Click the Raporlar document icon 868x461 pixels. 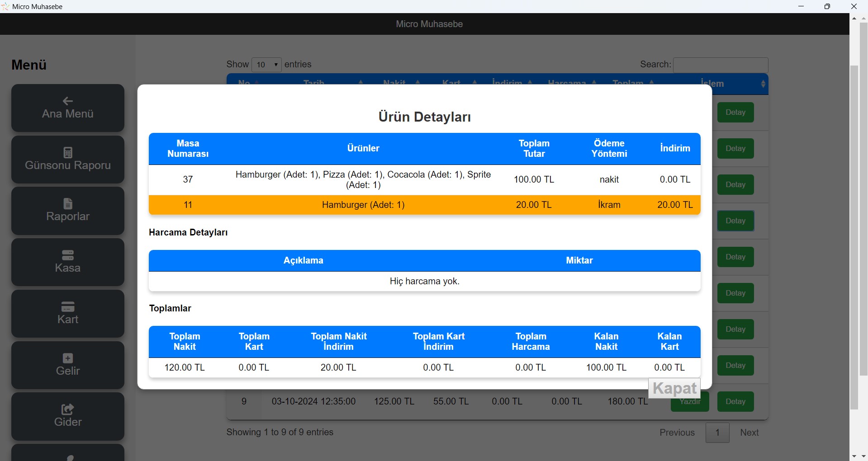coord(68,204)
